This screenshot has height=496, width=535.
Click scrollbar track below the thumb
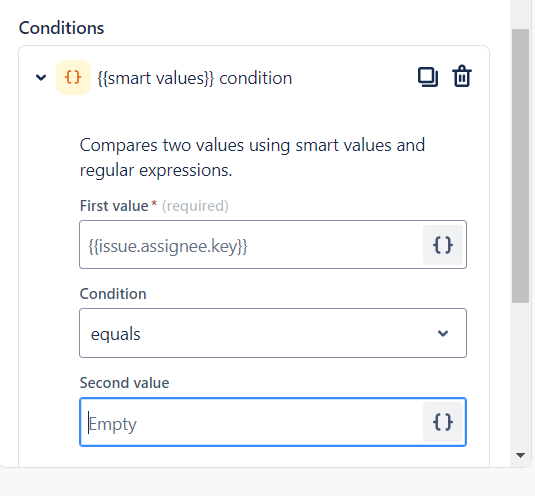520,375
